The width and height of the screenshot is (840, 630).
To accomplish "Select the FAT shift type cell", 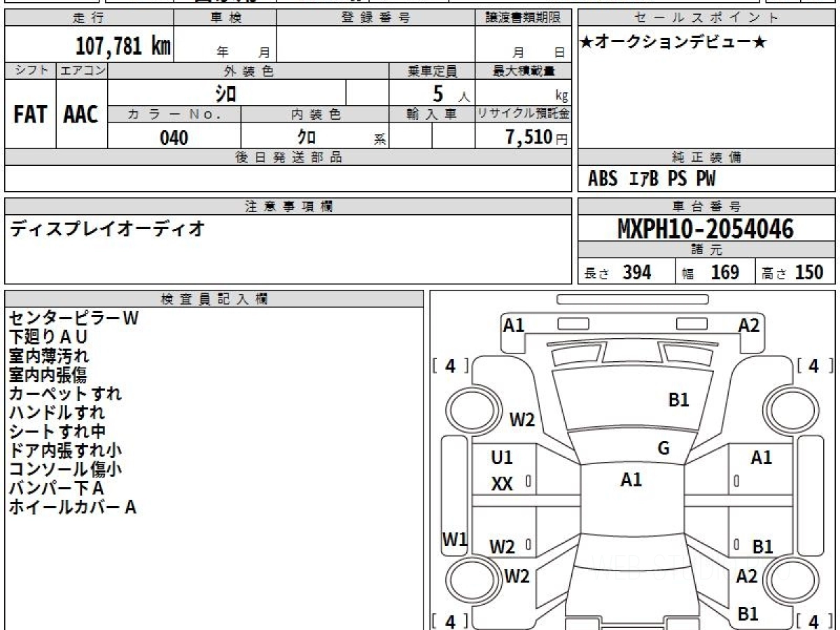I will tap(30, 114).
